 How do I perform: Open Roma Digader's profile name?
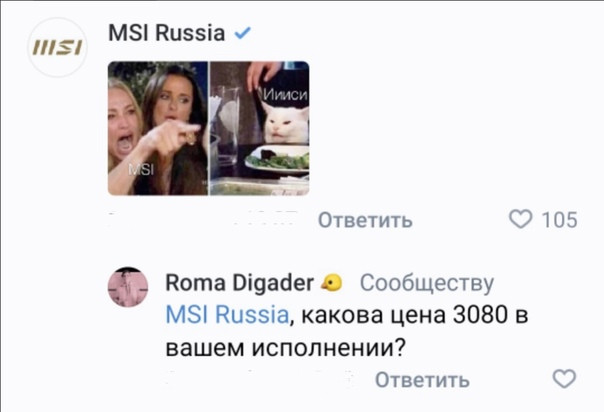pyautogui.click(x=239, y=283)
